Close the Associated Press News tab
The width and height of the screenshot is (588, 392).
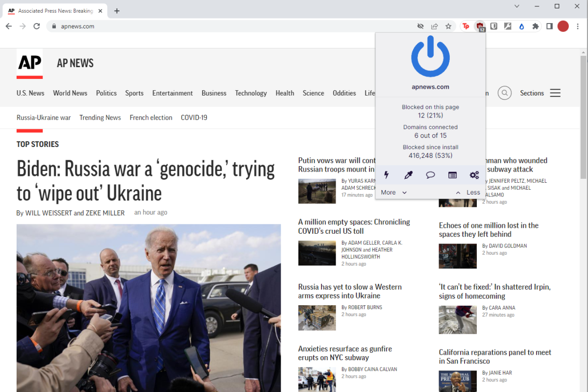coord(100,11)
